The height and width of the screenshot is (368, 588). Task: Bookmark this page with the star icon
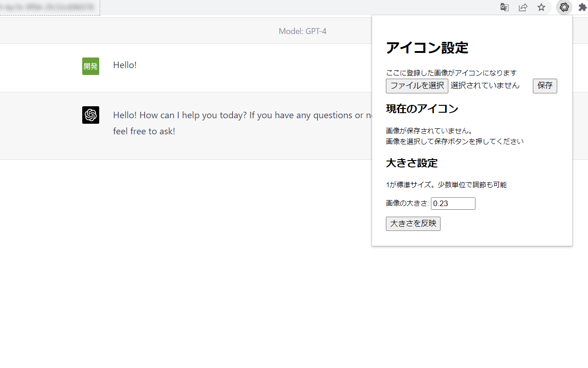pyautogui.click(x=542, y=7)
